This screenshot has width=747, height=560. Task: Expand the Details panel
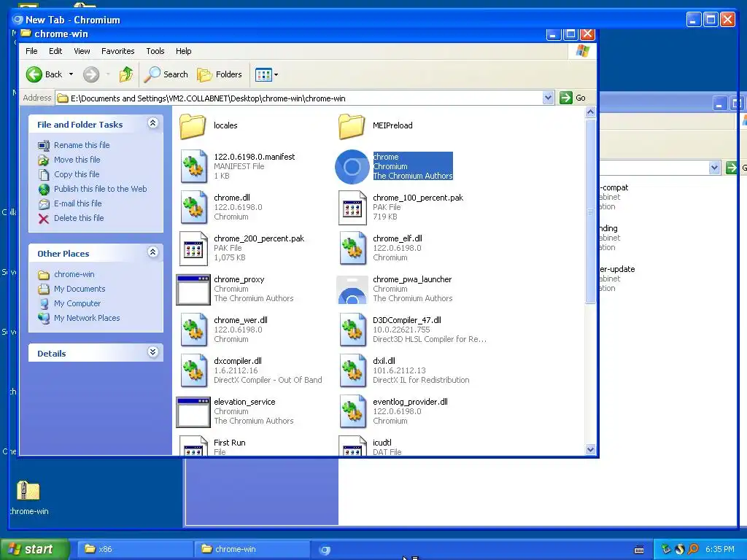coord(152,352)
